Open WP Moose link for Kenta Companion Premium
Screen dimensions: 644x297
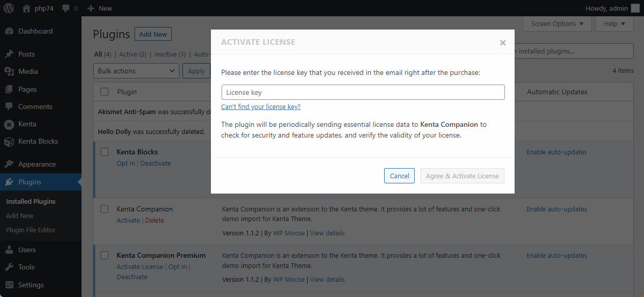click(x=289, y=279)
